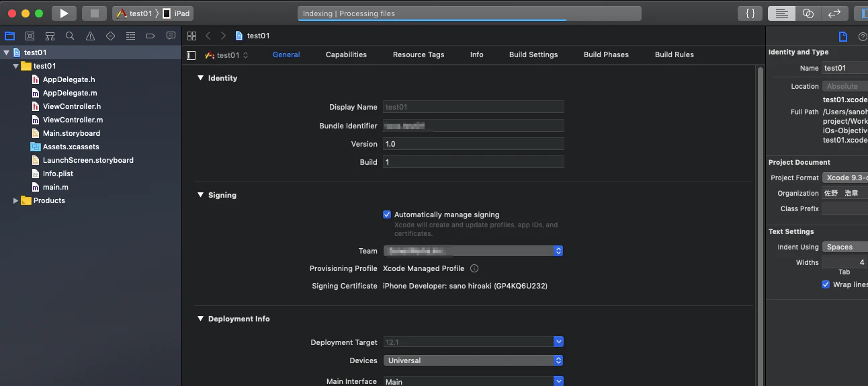The image size is (868, 386).
Task: Collapse the Signing section
Action: click(200, 195)
